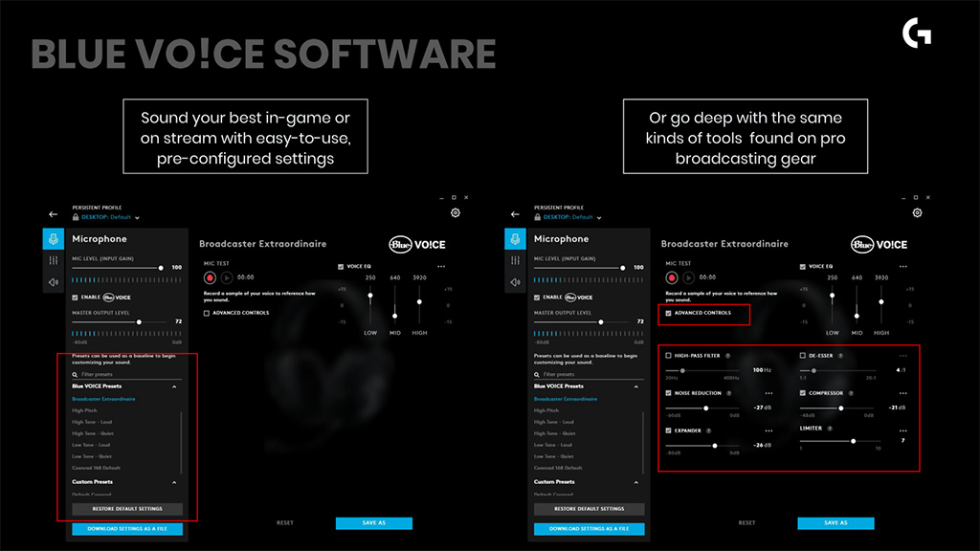980x551 pixels.
Task: Select Broadcaster Extraordinaire preset in right window
Action: pyautogui.click(x=566, y=399)
